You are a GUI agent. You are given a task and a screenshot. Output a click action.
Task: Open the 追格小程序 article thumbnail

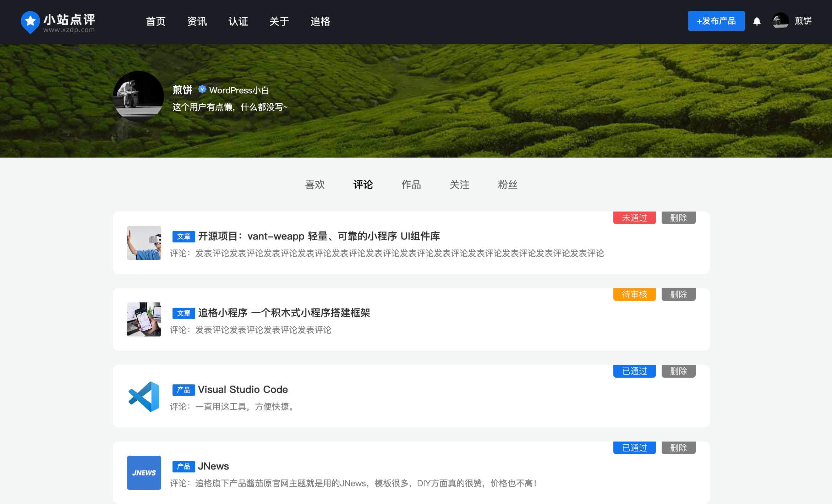pyautogui.click(x=144, y=319)
